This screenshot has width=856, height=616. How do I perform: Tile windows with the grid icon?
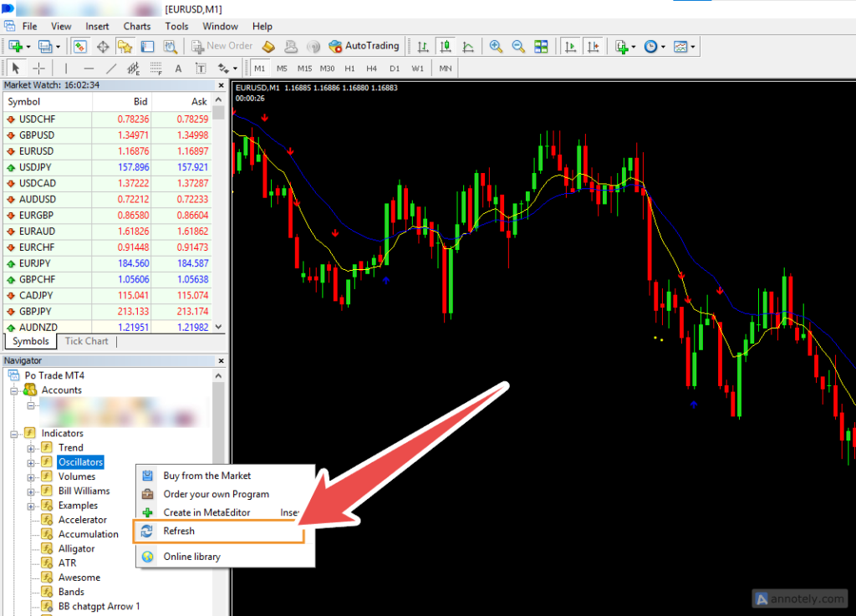[x=541, y=46]
